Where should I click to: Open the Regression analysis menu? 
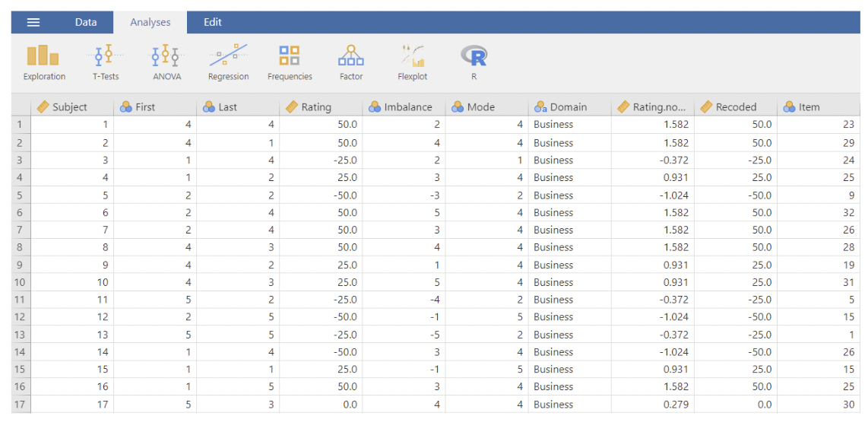tap(228, 62)
